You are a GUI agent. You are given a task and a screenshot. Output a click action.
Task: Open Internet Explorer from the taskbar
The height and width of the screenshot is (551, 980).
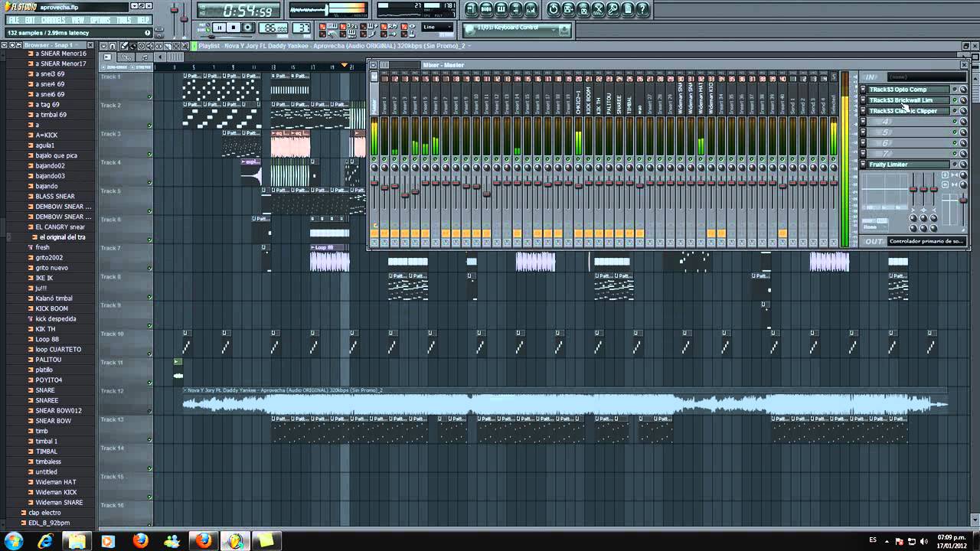point(45,540)
